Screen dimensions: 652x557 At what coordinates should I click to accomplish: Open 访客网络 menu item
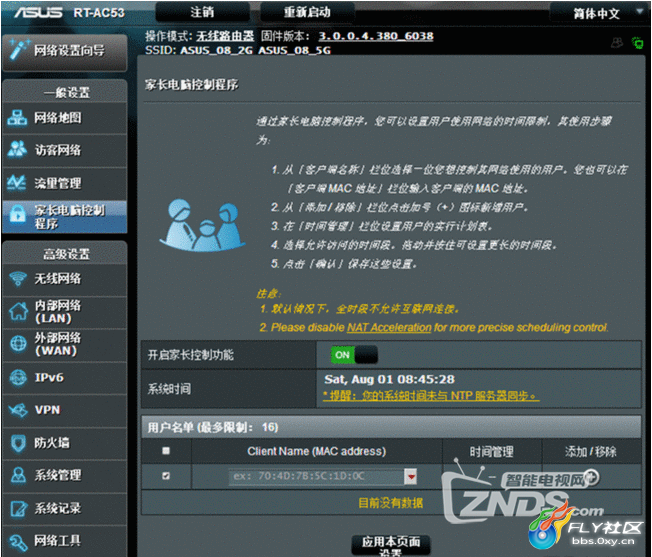pos(64,150)
